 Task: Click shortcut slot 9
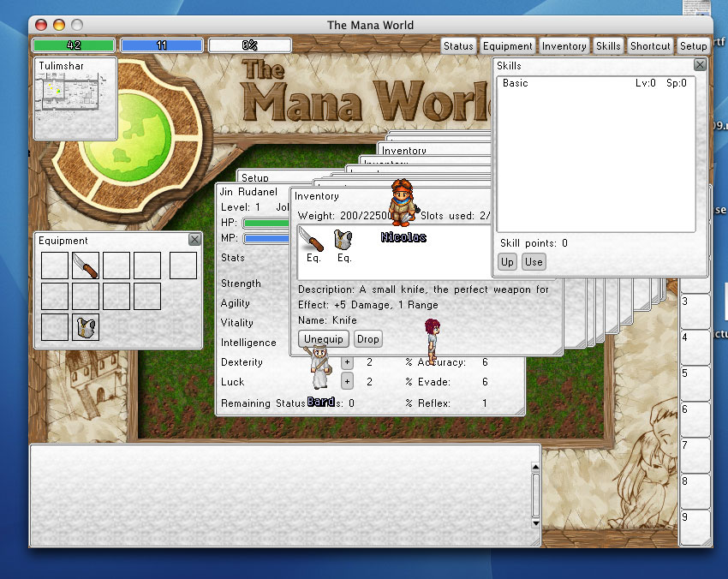[x=695, y=527]
